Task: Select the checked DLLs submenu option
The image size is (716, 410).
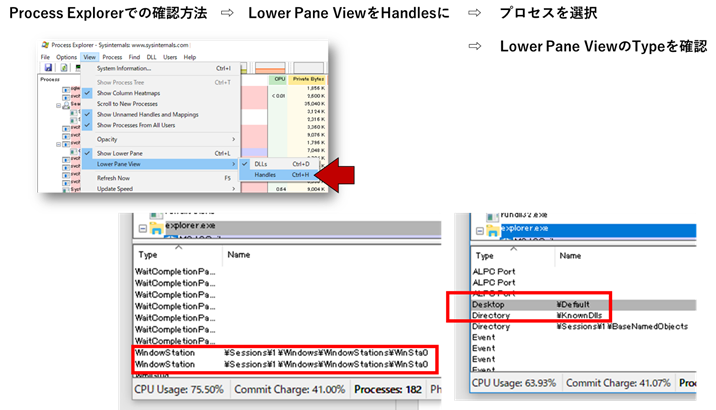Action: (278, 164)
